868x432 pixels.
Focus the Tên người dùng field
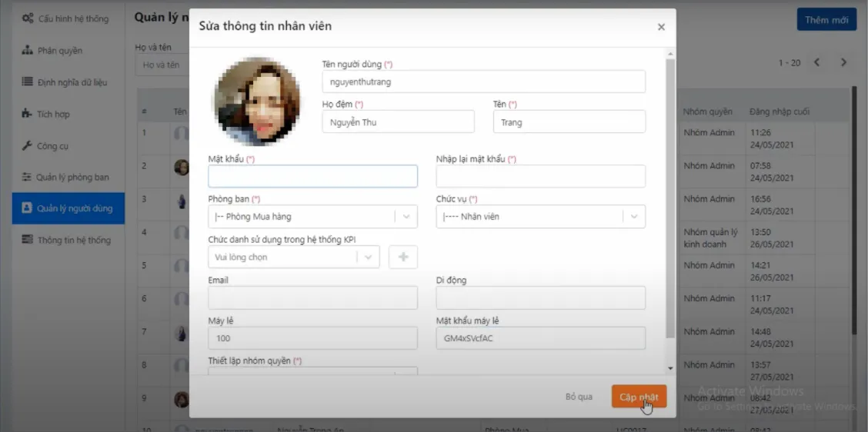484,81
